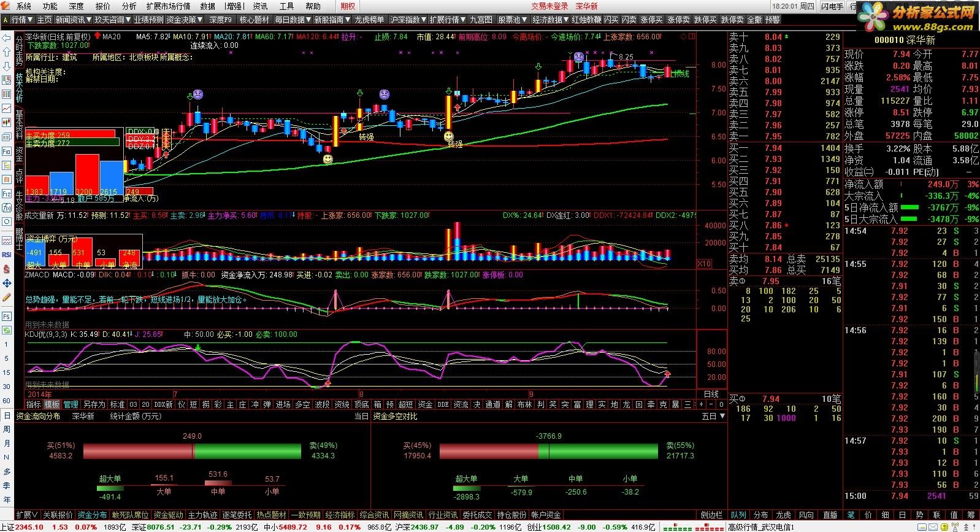Click the 全撤 toolbar button

tap(754, 20)
